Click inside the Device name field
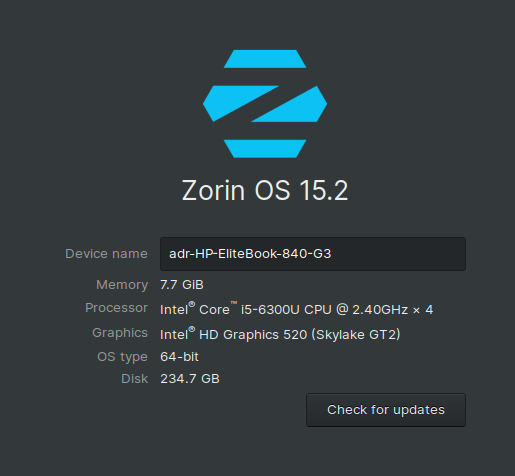The image size is (515, 476). click(x=313, y=254)
